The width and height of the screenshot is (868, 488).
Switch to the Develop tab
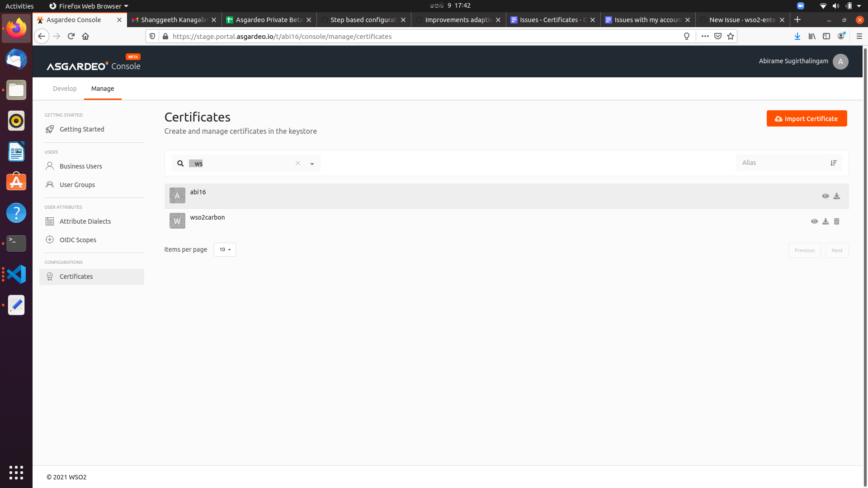[64, 89]
